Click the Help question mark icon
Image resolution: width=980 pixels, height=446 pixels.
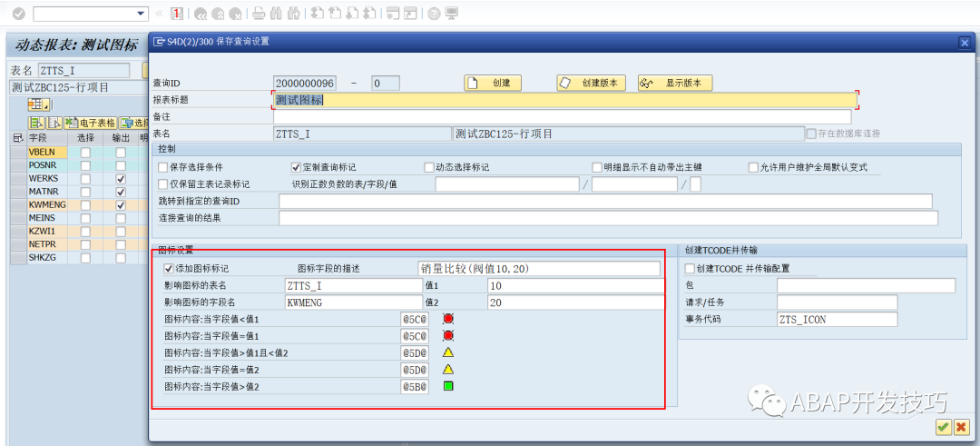pos(435,13)
